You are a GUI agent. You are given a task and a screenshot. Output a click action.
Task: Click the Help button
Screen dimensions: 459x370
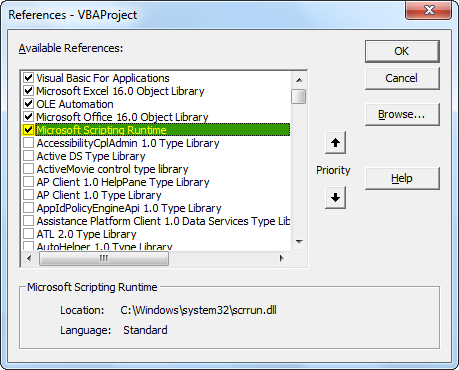click(402, 178)
